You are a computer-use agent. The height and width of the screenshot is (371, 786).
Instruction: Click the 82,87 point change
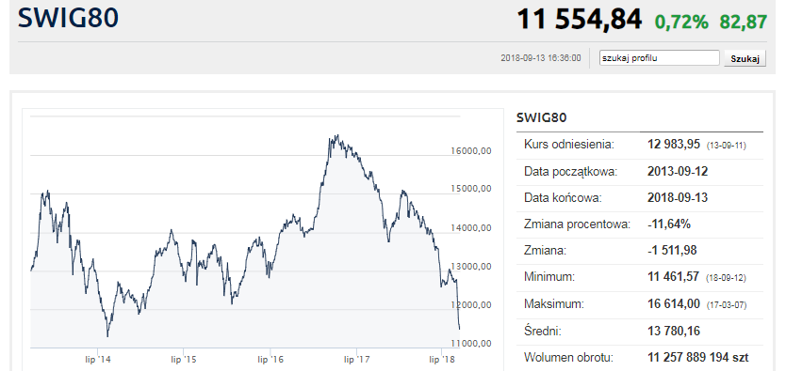pyautogui.click(x=743, y=22)
